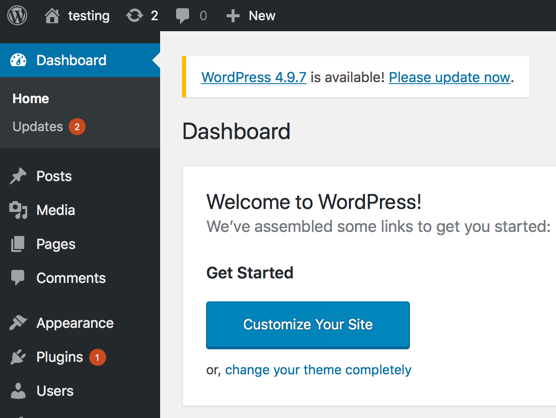This screenshot has height=418, width=556.
Task: Click the Plugins plug icon
Action: point(18,357)
